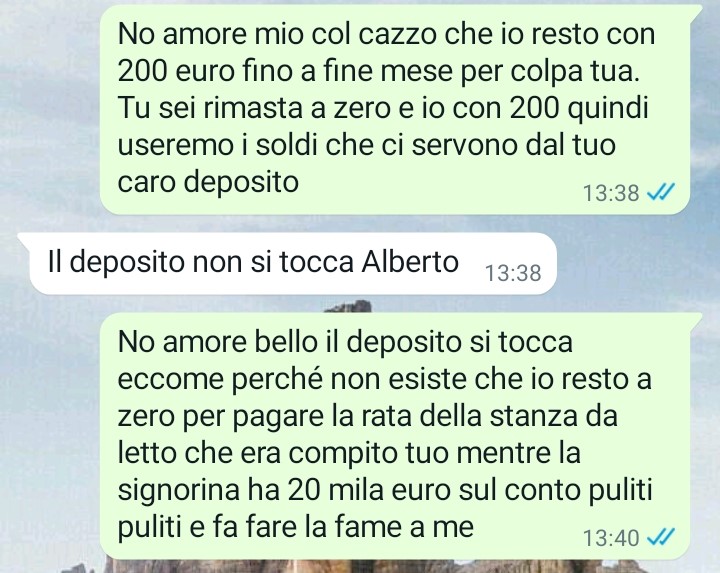
Task: Click the words "caro deposito"
Action: (x=208, y=182)
